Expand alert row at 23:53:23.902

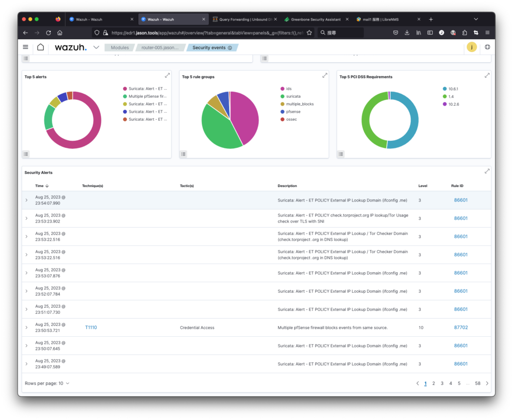[x=27, y=219]
